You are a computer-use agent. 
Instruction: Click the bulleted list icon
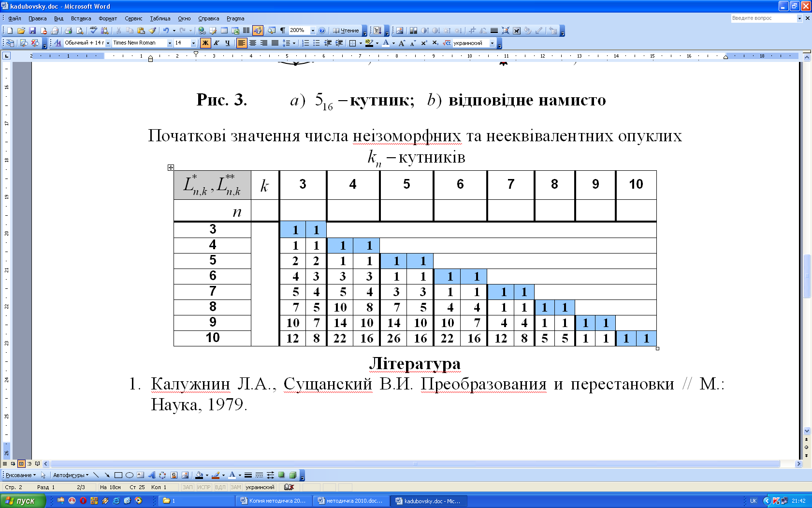pos(317,43)
